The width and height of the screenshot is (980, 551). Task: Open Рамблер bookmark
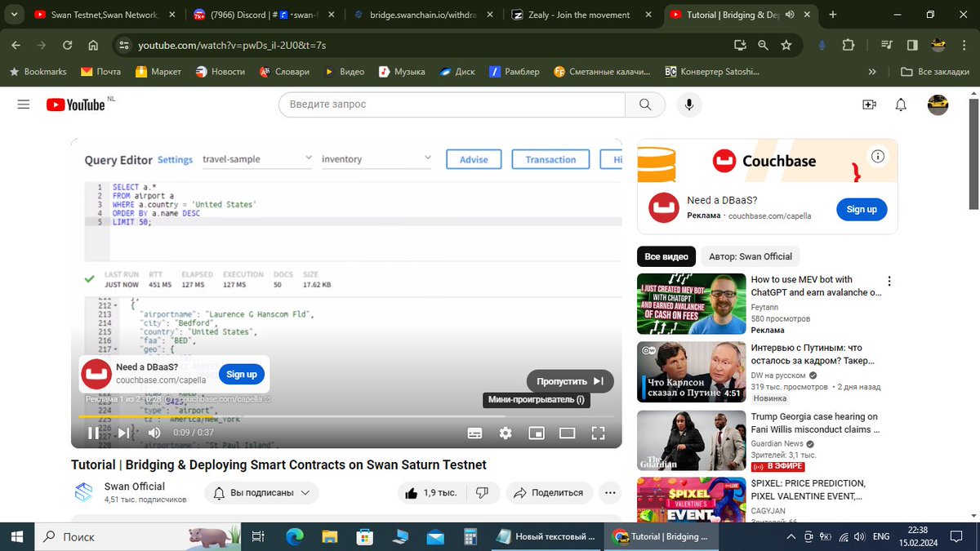[514, 72]
